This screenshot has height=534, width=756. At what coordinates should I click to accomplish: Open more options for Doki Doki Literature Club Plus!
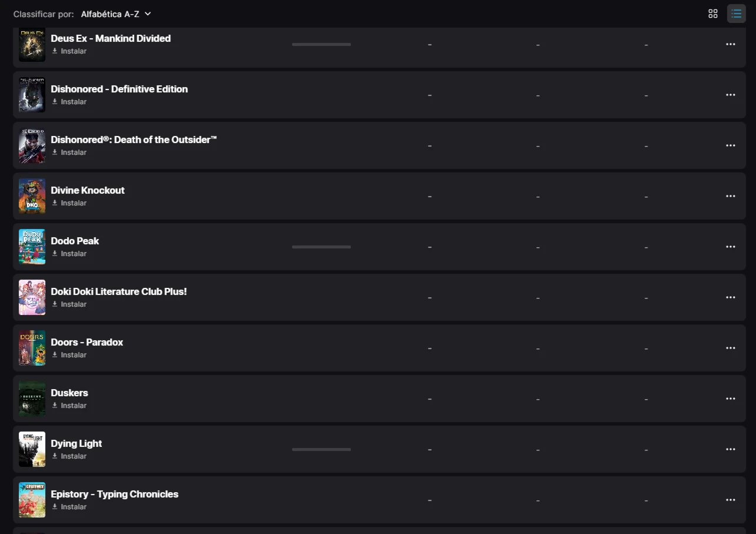pos(730,297)
